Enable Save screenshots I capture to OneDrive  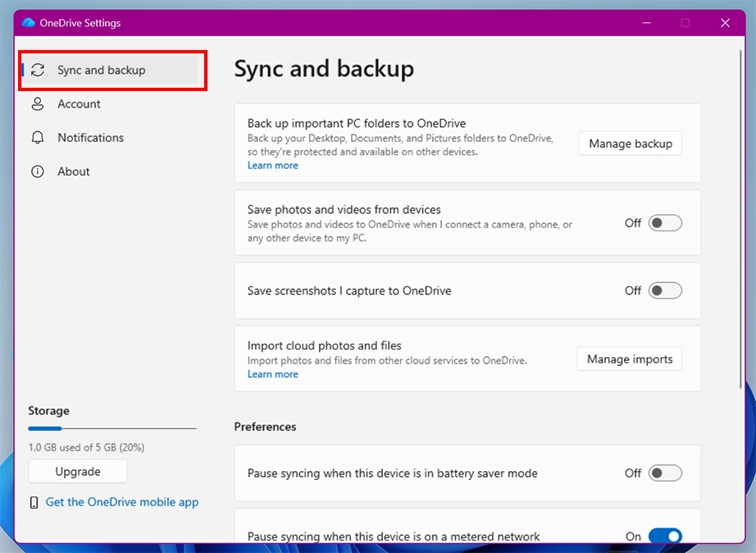point(665,290)
